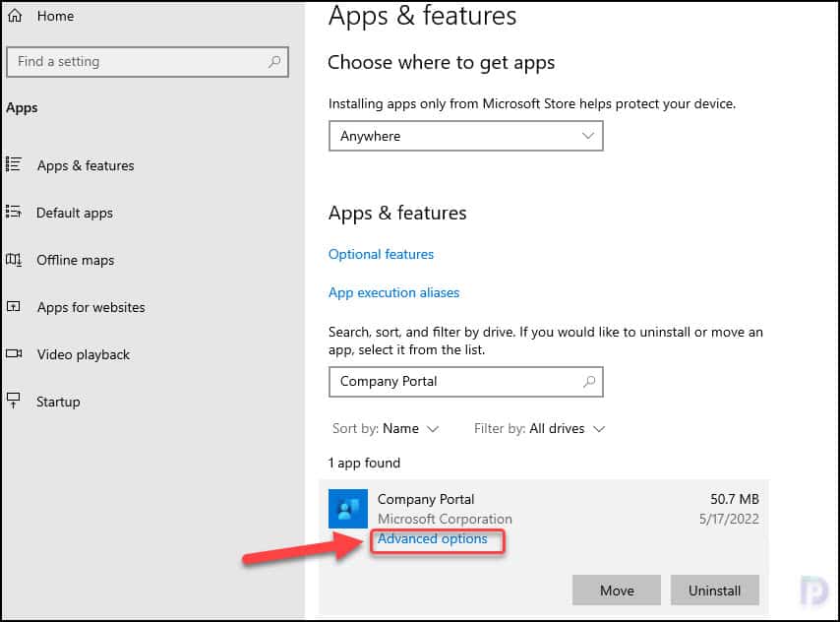This screenshot has width=840, height=622.
Task: Select Apps & features in the sidebar
Action: (x=86, y=165)
